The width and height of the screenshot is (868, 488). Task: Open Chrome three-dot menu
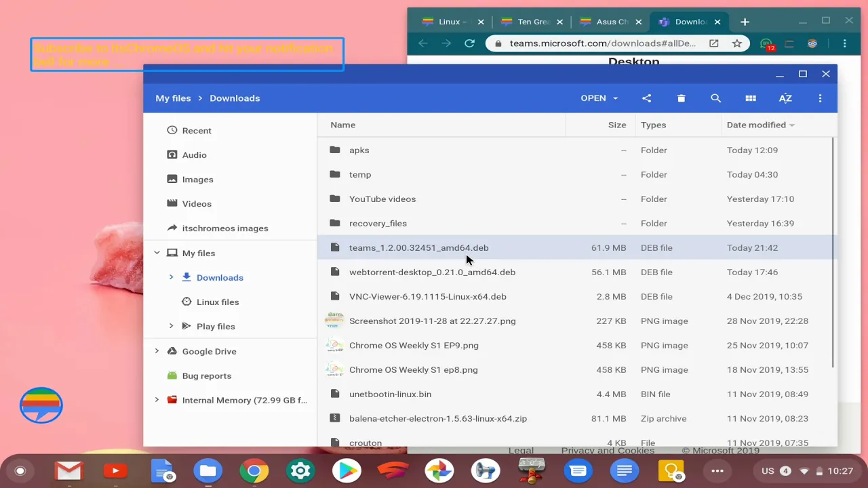click(844, 43)
